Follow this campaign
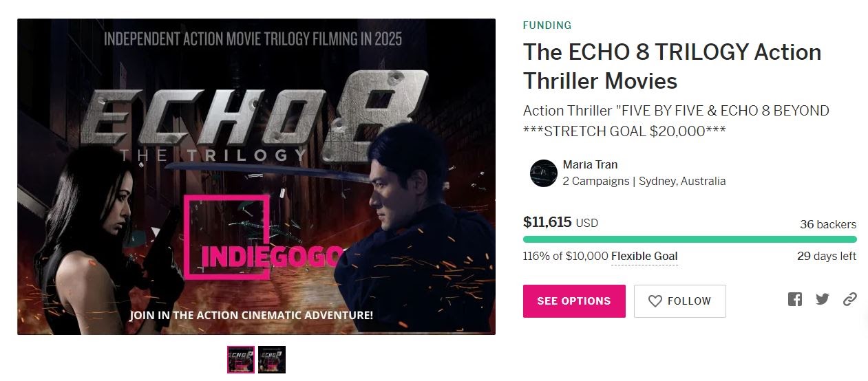Image resolution: width=868 pixels, height=381 pixels. [680, 301]
